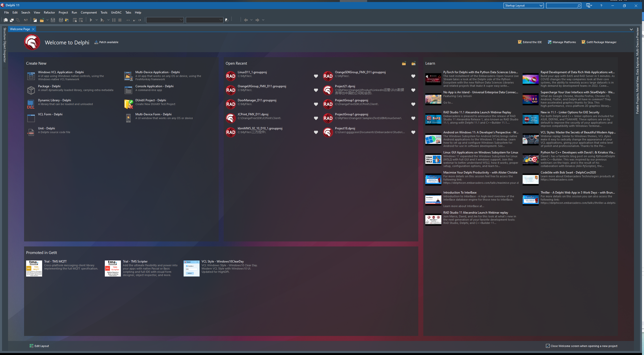Toggle heart for OrangeUIGroup_FMX_D11.groupproj
This screenshot has height=355, width=644.
click(x=316, y=90)
